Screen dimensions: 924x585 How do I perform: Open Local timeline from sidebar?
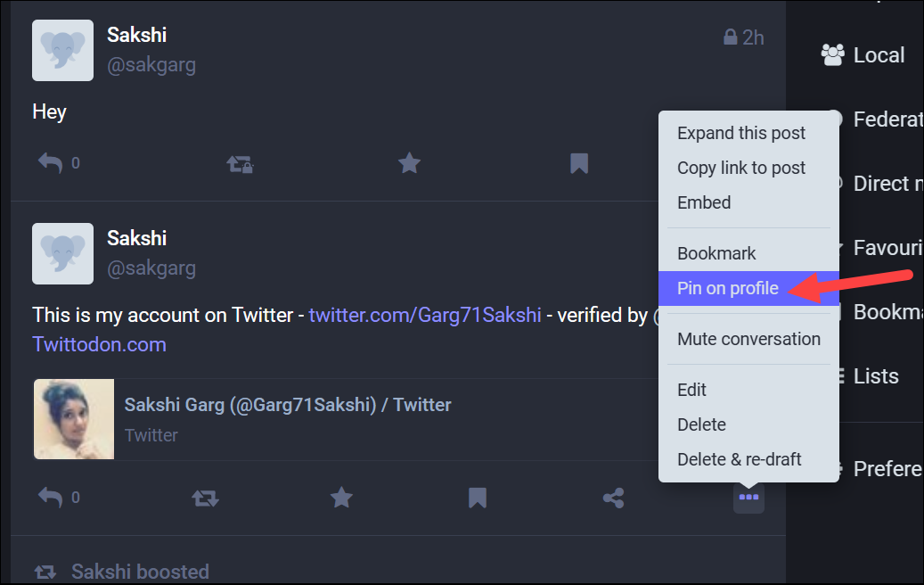click(x=864, y=55)
